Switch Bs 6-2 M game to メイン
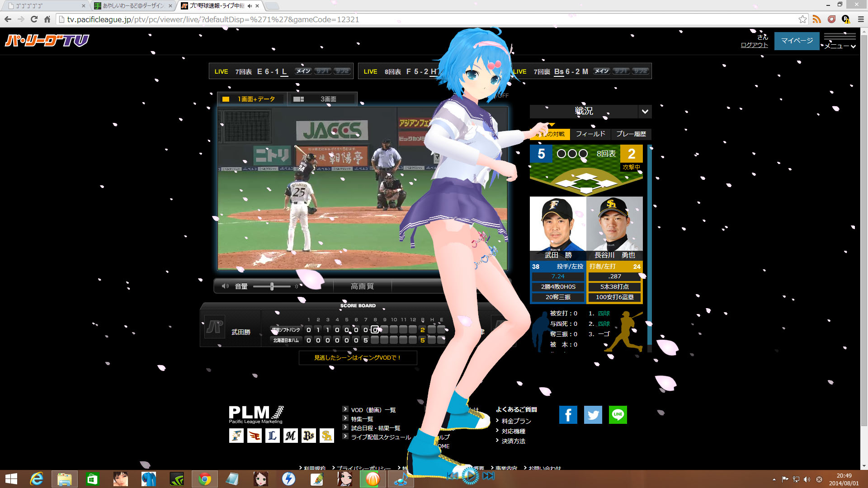 [602, 71]
